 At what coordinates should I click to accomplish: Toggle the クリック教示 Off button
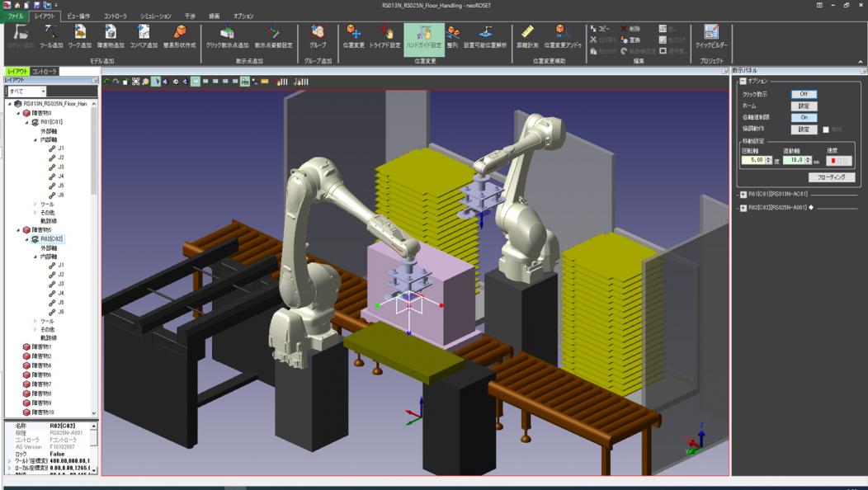coord(803,94)
